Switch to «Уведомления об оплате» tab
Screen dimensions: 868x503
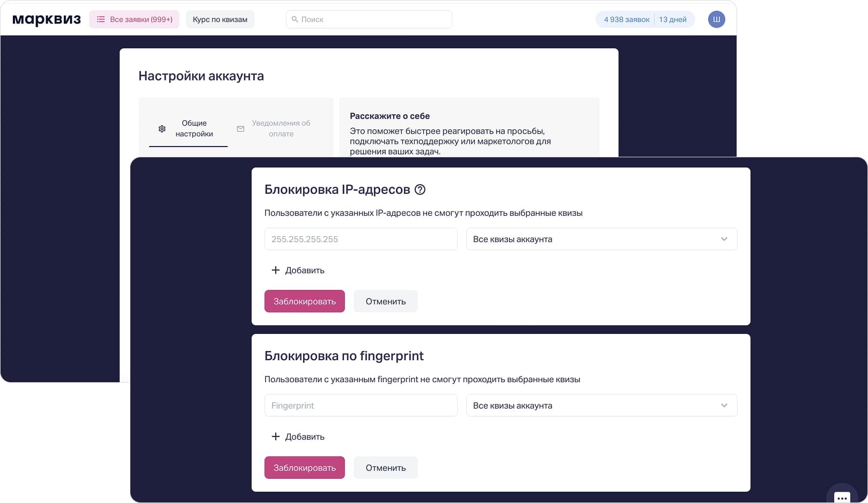[x=281, y=128]
